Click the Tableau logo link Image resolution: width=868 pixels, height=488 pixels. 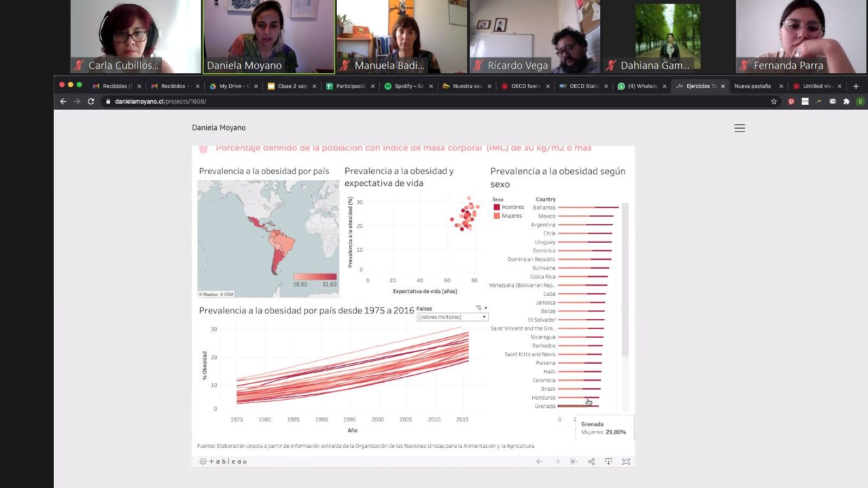tap(223, 461)
